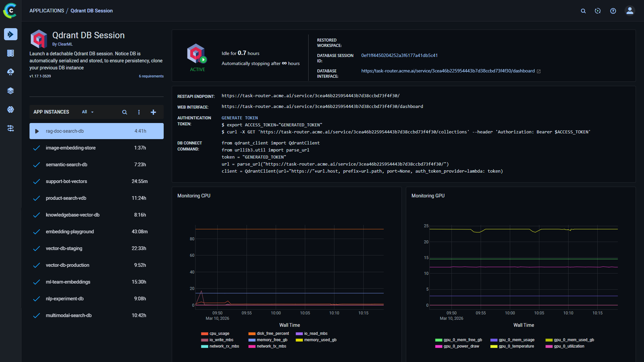Click the Qdrant app logo beside the title
This screenshot has width=644, height=362.
point(39,39)
